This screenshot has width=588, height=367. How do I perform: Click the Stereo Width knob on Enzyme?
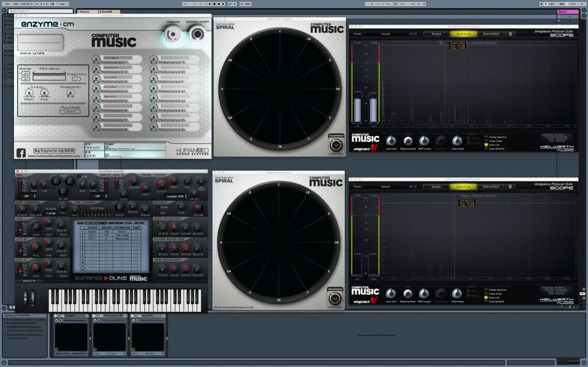pyautogui.click(x=197, y=35)
